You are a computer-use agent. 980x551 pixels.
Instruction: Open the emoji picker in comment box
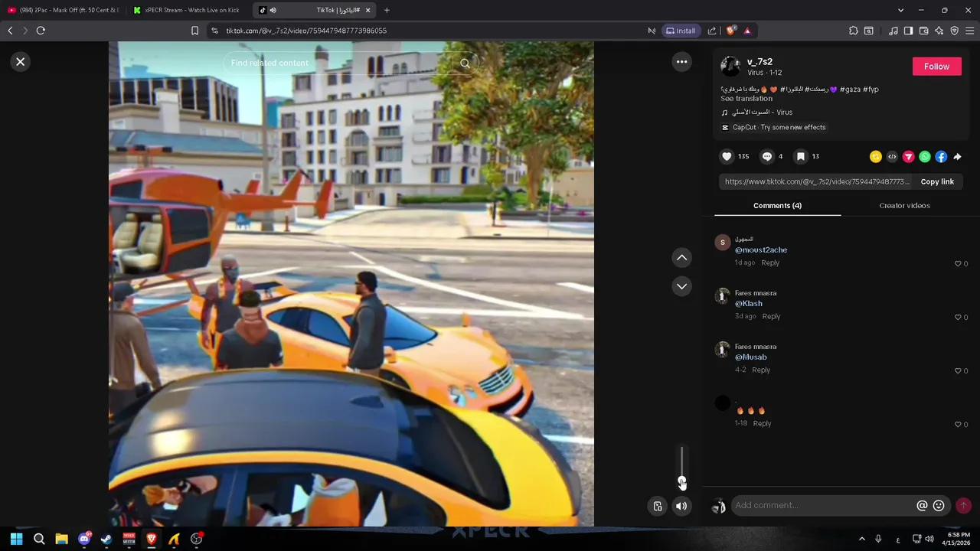[x=939, y=506]
